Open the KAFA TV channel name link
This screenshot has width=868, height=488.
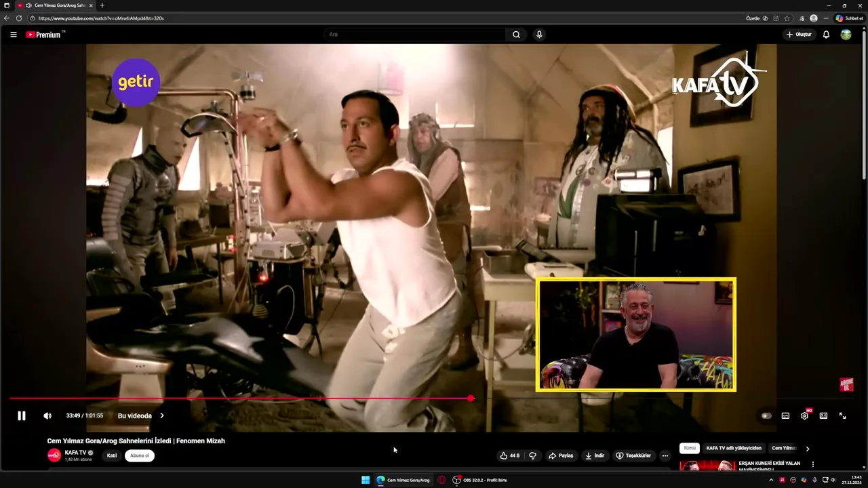(75, 453)
